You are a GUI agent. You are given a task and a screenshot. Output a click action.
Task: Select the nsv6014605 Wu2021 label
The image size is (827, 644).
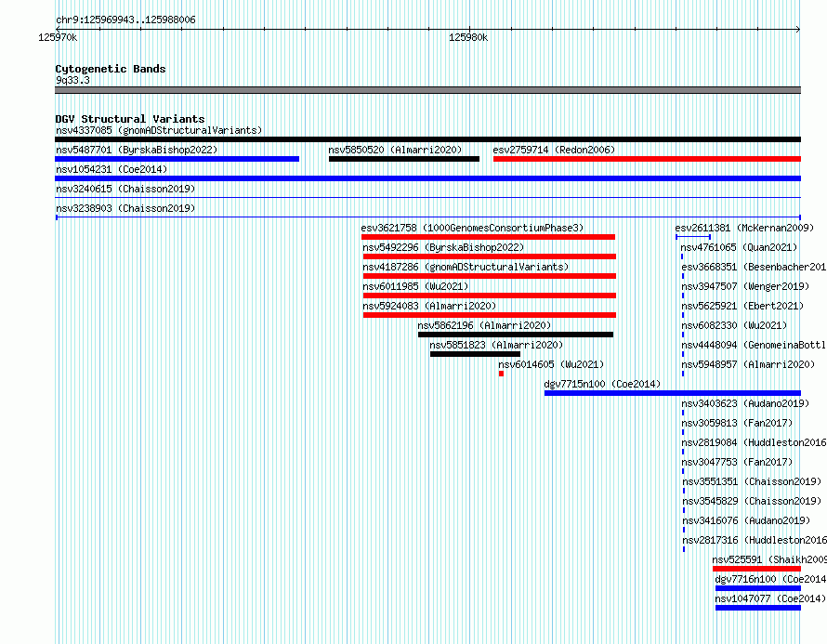click(x=551, y=364)
